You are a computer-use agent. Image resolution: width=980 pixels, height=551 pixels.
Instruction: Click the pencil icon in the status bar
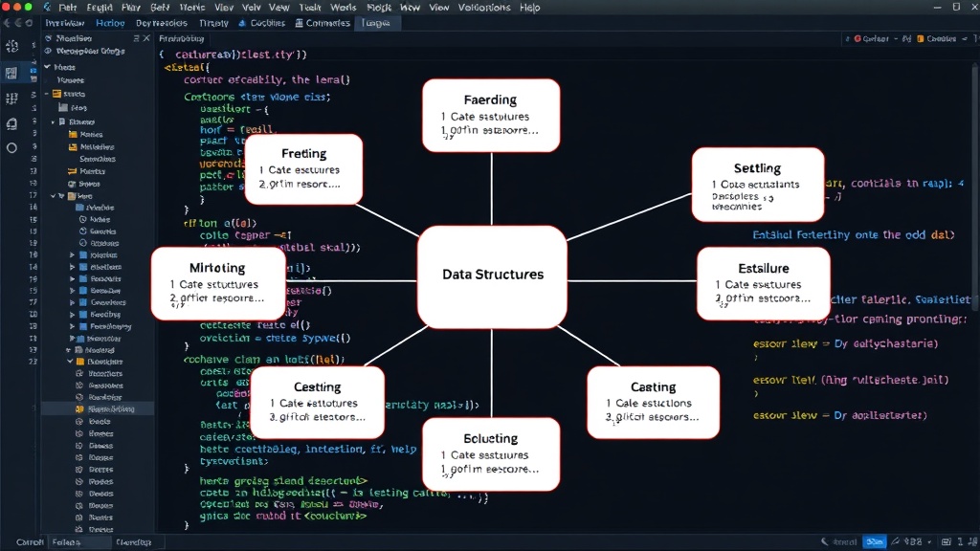click(896, 541)
